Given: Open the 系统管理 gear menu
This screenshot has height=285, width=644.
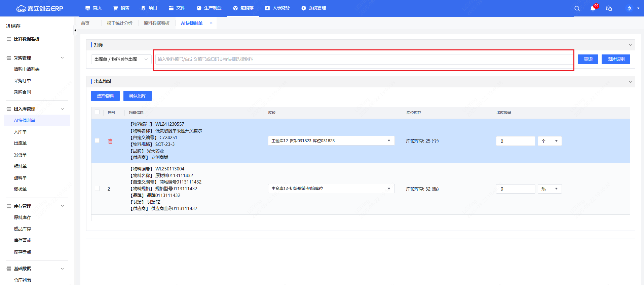Looking at the screenshot, I should 313,8.
